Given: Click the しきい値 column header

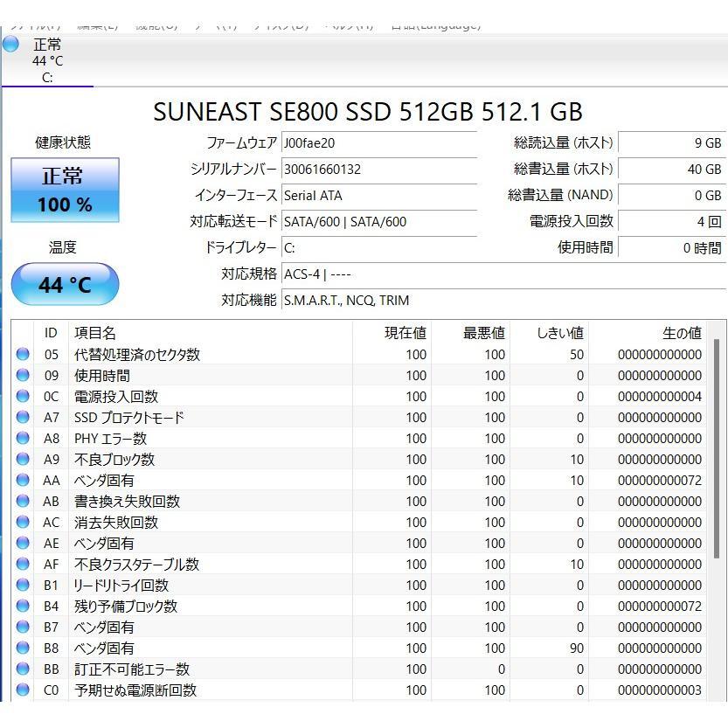Looking at the screenshot, I should 549,332.
